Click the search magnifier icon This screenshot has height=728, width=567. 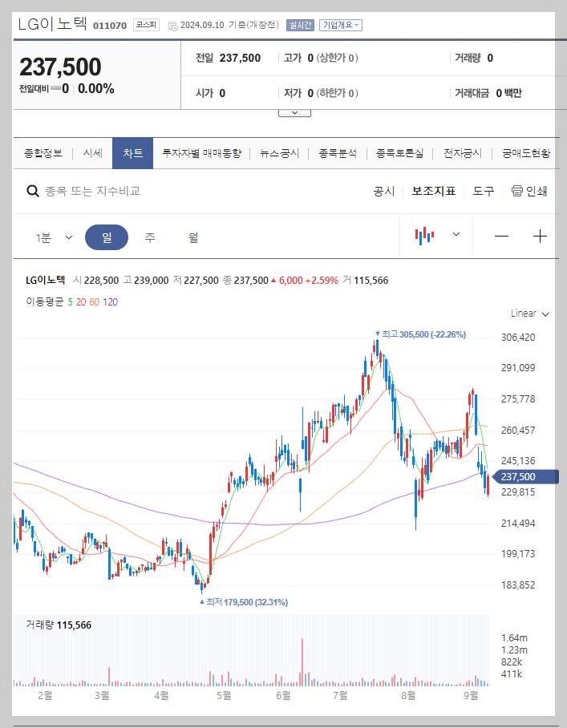[33, 191]
